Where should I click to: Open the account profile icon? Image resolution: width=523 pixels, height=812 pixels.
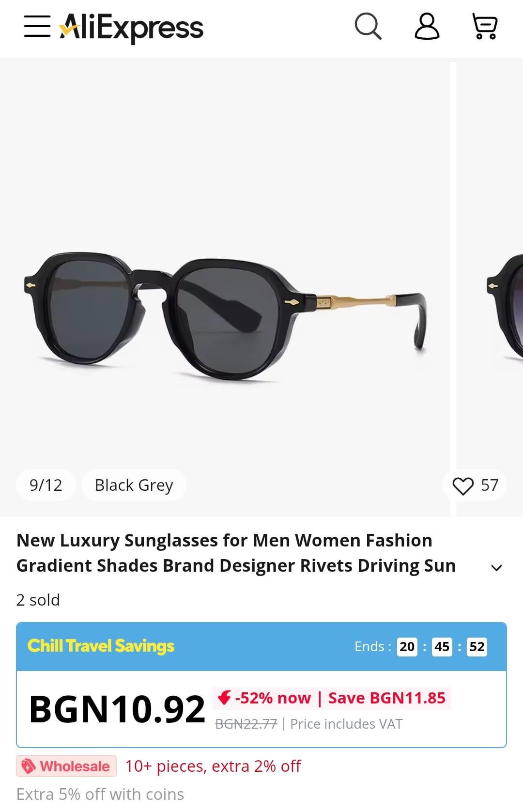(427, 26)
